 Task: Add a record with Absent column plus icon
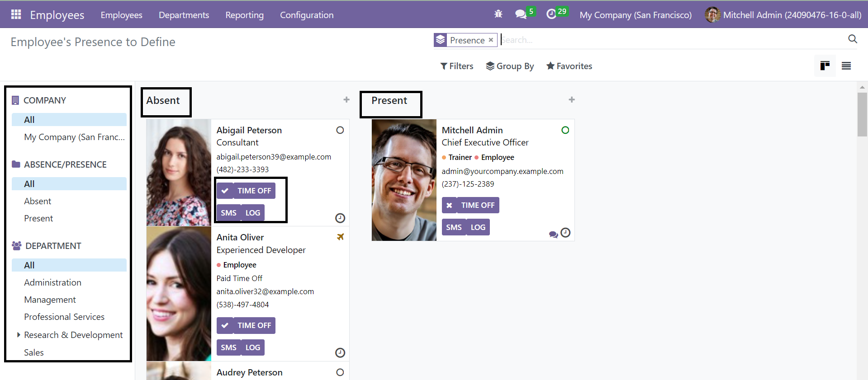click(x=346, y=99)
